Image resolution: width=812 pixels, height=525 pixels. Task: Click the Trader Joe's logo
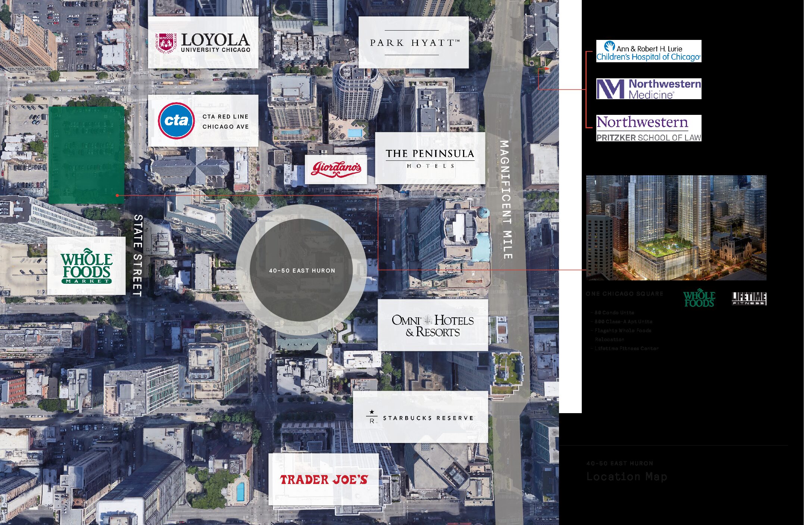[324, 480]
